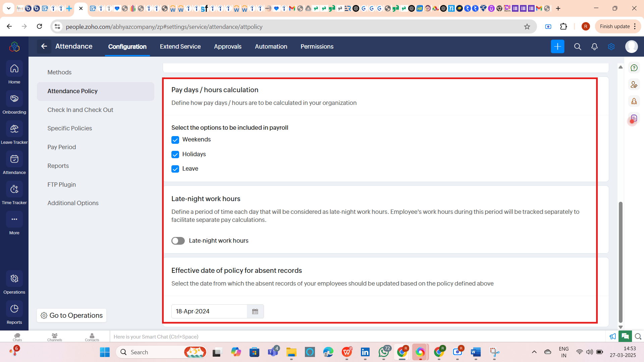Image resolution: width=644 pixels, height=362 pixels.
Task: Click the Smart Chat input bar
Action: pyautogui.click(x=357, y=337)
